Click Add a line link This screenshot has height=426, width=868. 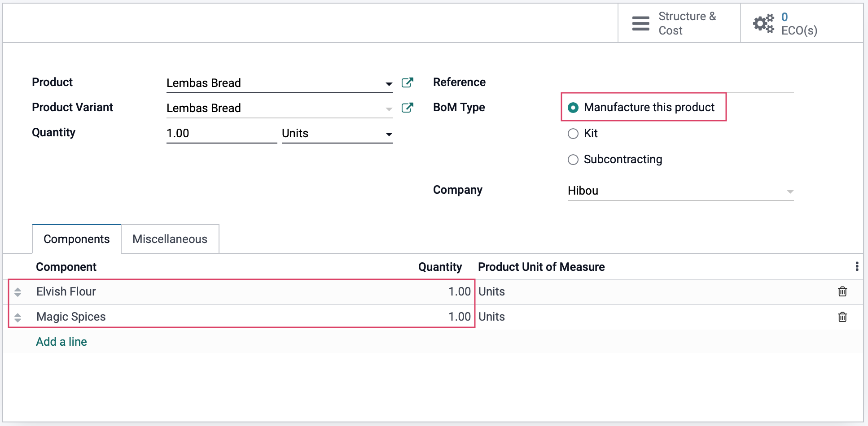coord(61,342)
